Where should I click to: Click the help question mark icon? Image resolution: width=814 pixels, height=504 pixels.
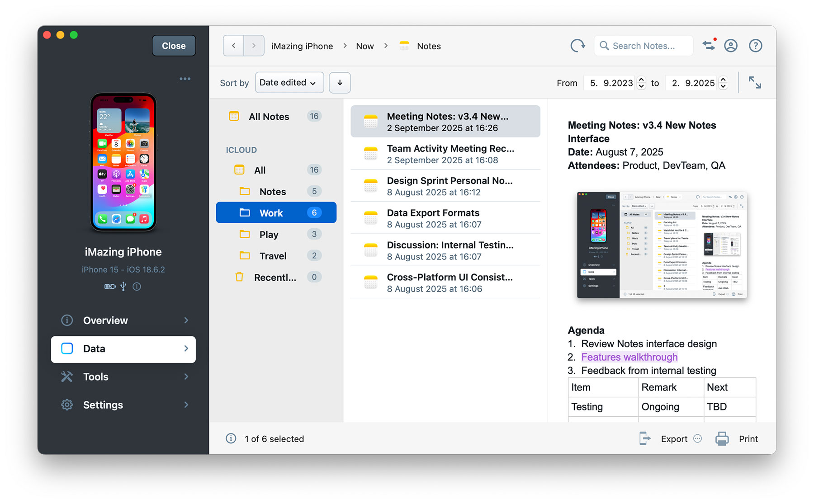coord(755,46)
